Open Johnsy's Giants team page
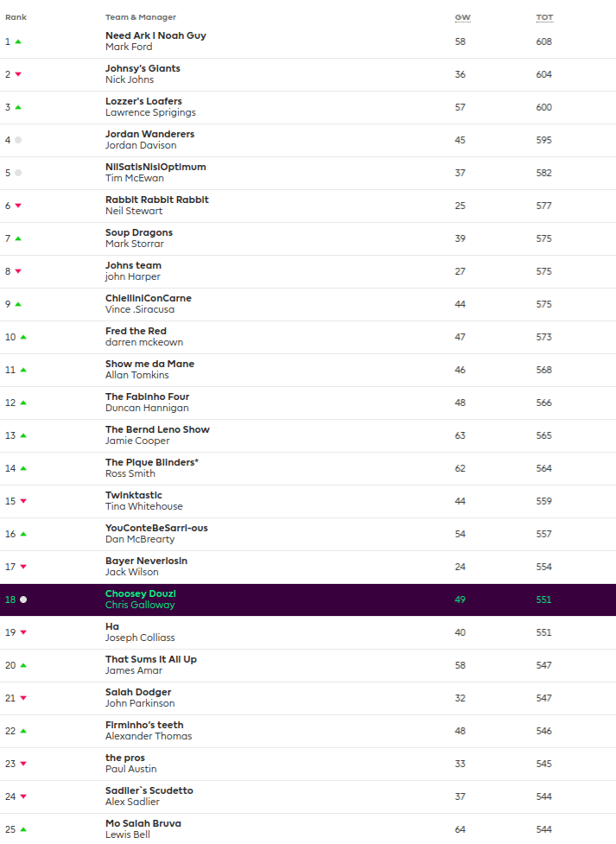Image resolution: width=616 pixels, height=844 pixels. click(143, 68)
